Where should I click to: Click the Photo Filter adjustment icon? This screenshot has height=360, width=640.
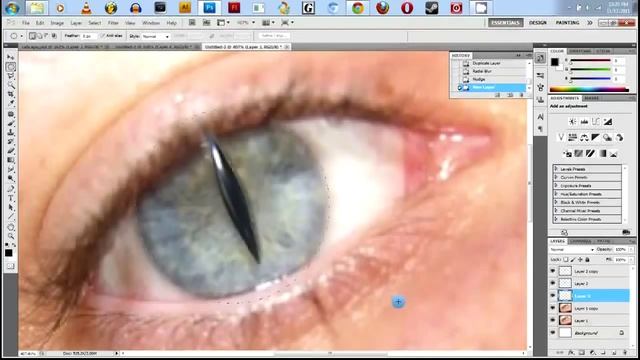click(607, 138)
